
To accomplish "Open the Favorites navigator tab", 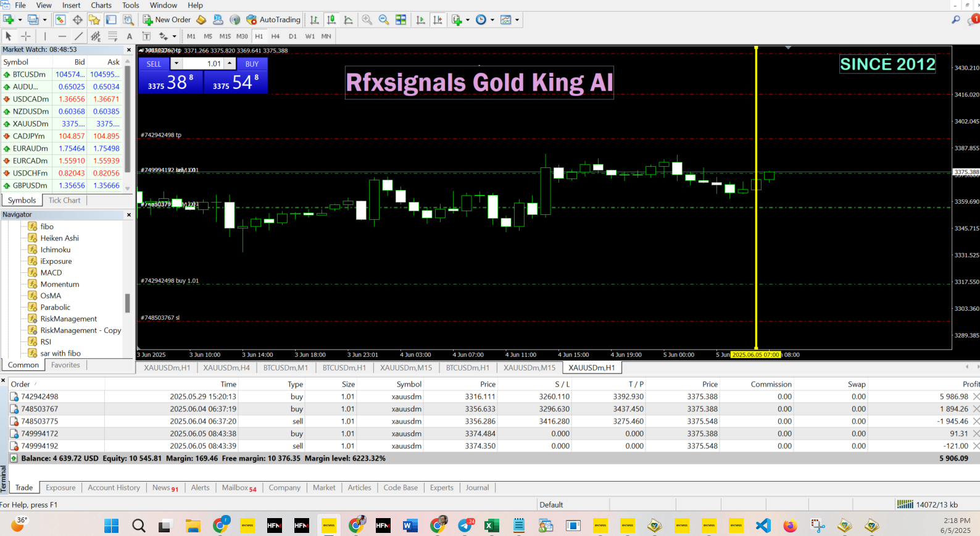I will [x=65, y=365].
